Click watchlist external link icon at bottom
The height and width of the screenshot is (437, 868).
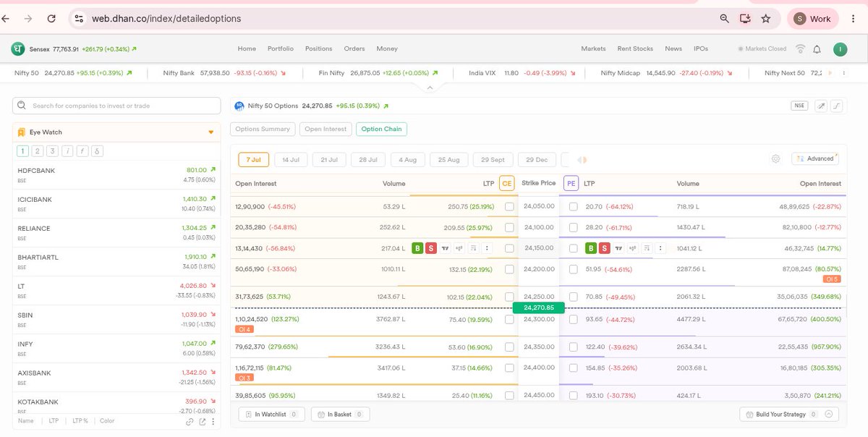click(x=203, y=421)
